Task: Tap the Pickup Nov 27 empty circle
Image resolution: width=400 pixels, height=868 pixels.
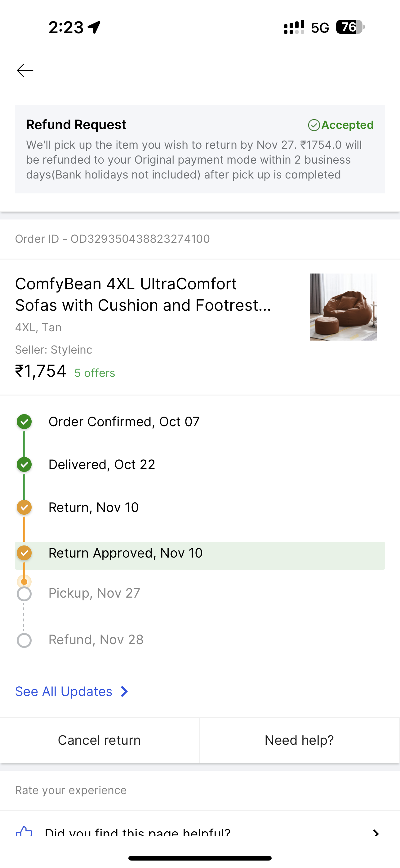Action: [24, 594]
